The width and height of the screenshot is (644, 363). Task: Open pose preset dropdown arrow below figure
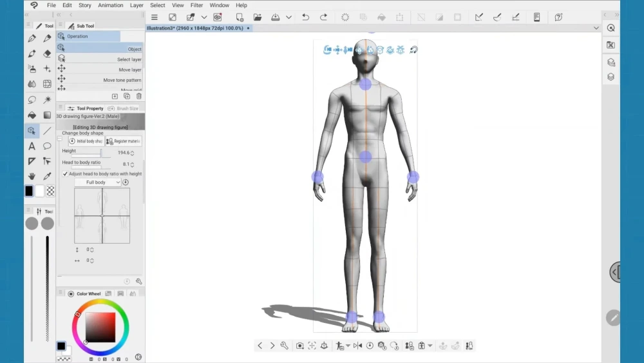point(348,346)
